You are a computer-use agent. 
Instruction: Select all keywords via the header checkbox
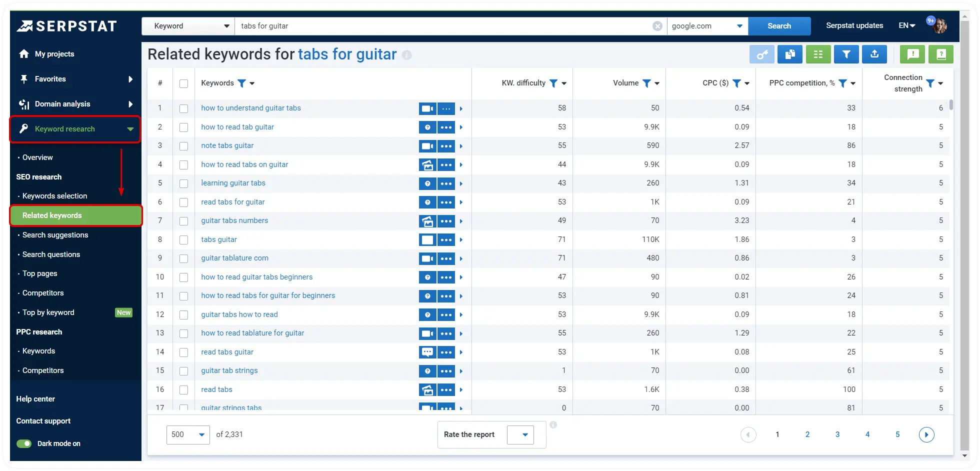click(183, 83)
